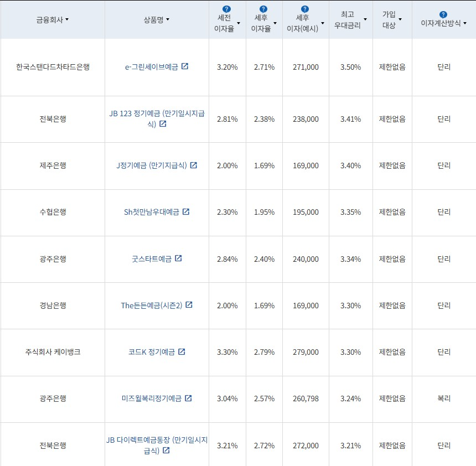476x466 pixels.
Task: Open the 미즈월복리정기예금 product link
Action: (152, 398)
